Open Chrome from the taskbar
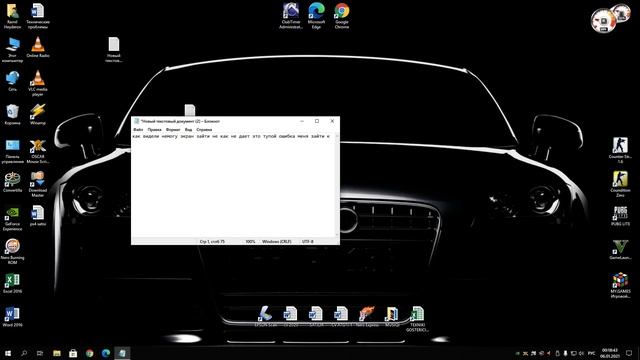 point(89,353)
